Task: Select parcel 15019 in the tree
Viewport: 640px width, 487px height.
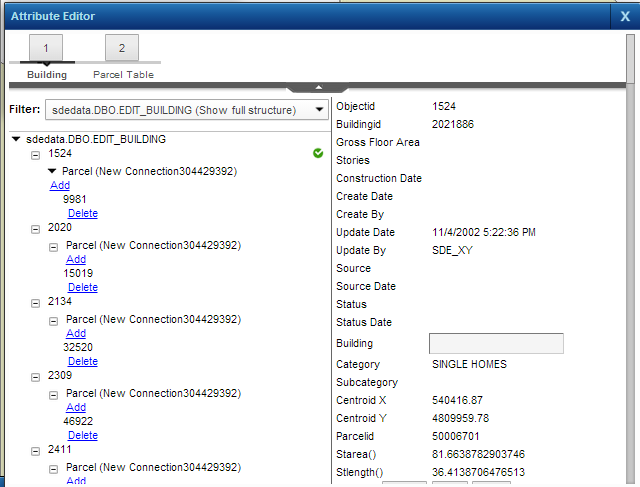Action: click(x=78, y=273)
